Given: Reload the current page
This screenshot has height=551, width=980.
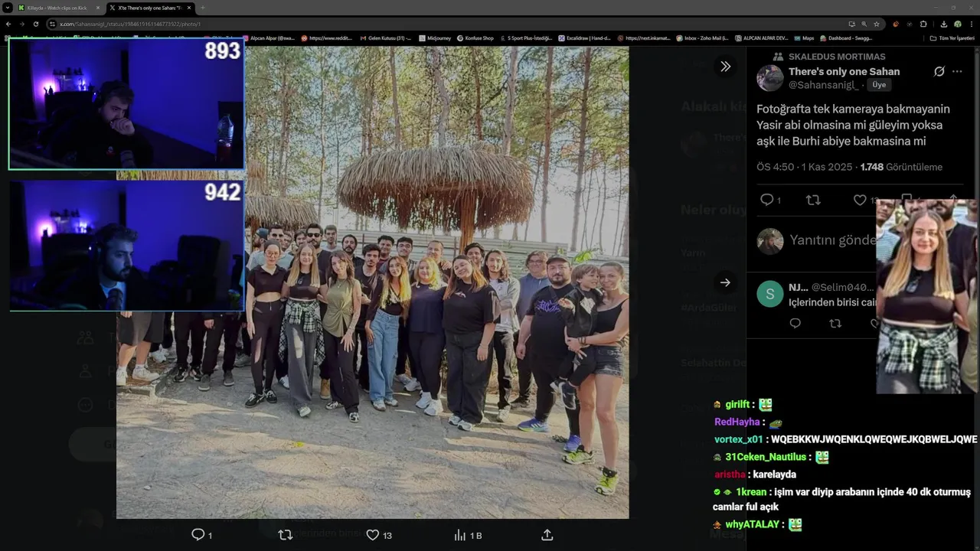Looking at the screenshot, I should (x=35, y=24).
